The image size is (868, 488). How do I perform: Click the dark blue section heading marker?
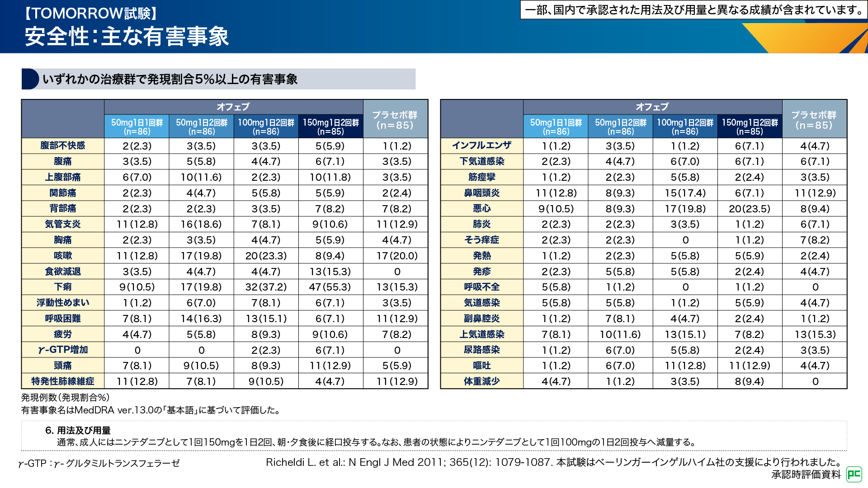tap(30, 79)
